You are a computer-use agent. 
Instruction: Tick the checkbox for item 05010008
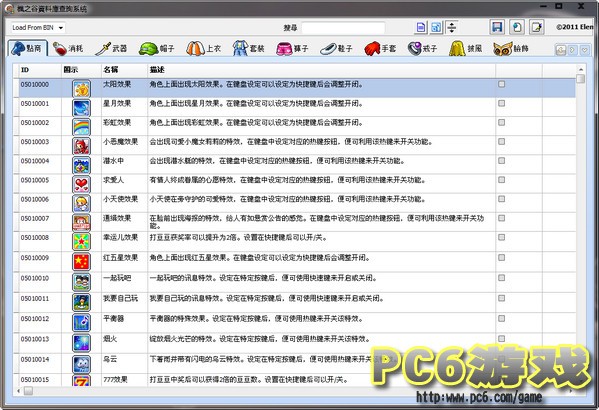[x=501, y=237]
